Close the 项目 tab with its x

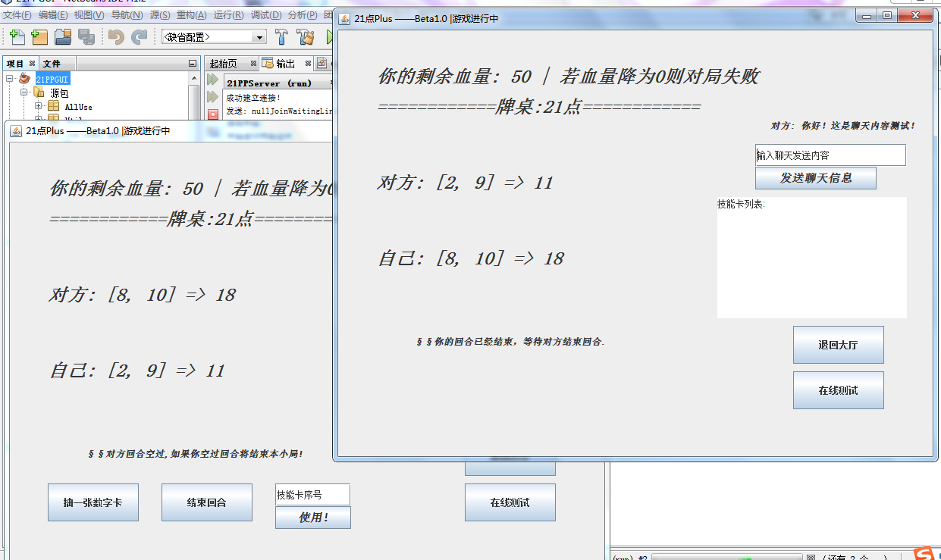pyautogui.click(x=32, y=64)
